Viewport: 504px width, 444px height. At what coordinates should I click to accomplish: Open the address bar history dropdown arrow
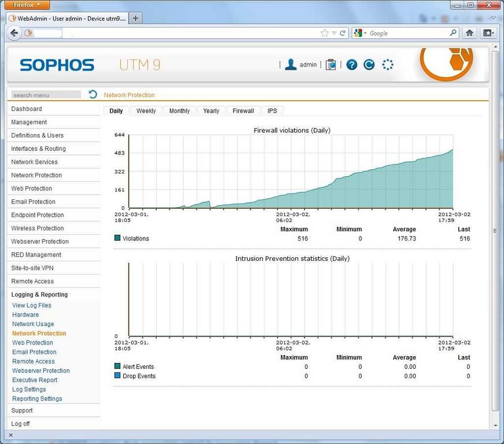tap(334, 33)
